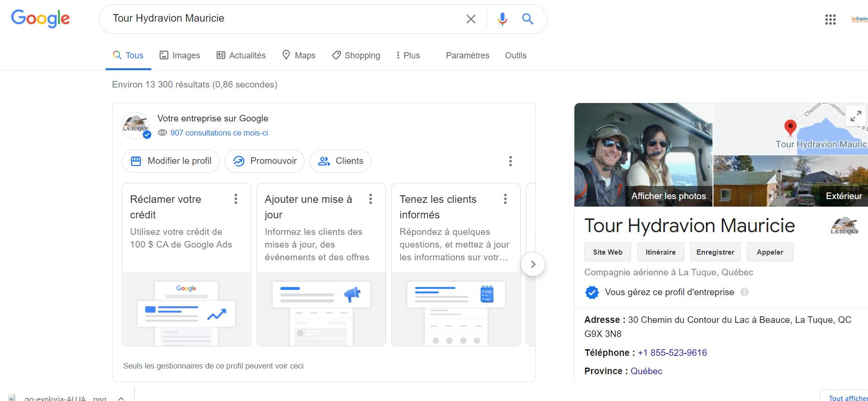The image size is (868, 401).
Task: Click the Itinéraire button
Action: tap(660, 252)
